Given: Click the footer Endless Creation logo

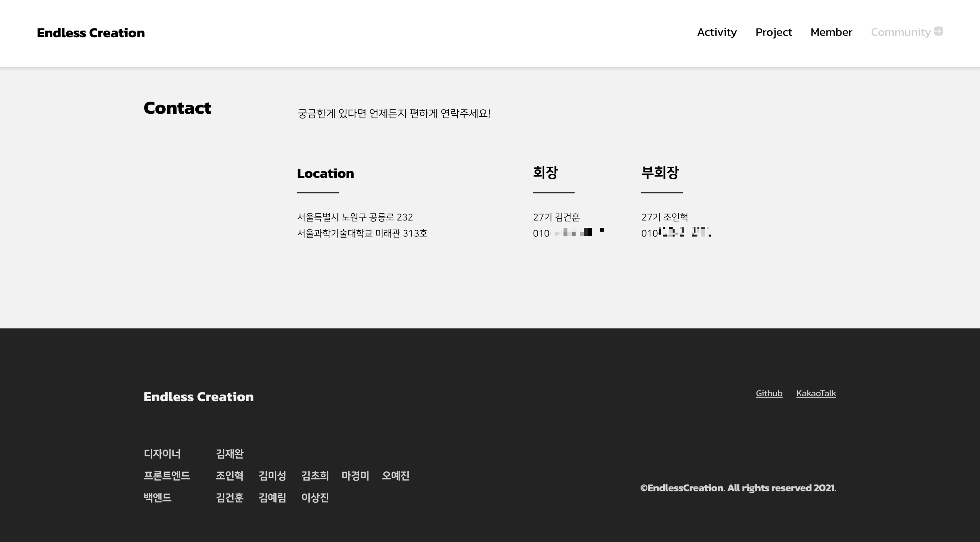Looking at the screenshot, I should pos(198,397).
